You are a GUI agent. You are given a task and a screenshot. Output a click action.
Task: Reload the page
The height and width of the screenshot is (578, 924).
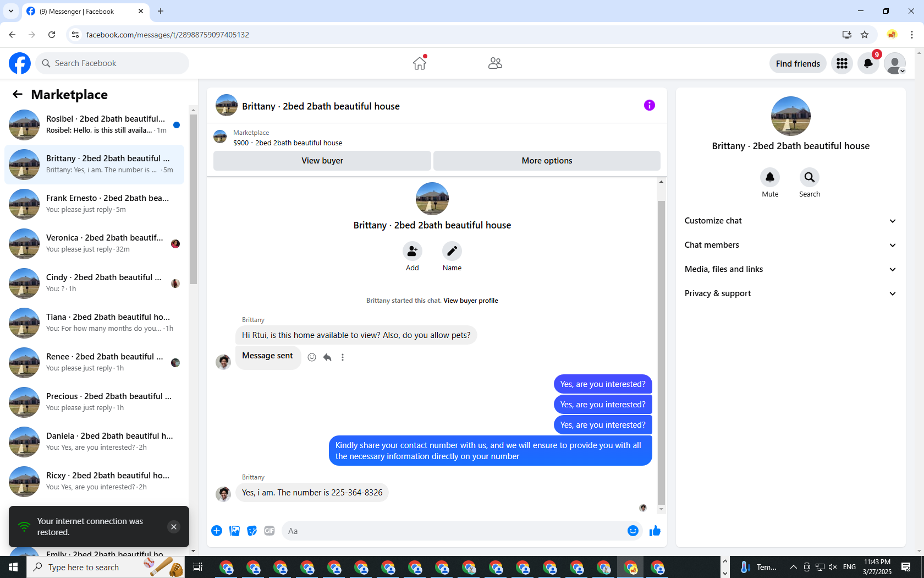[x=52, y=35]
